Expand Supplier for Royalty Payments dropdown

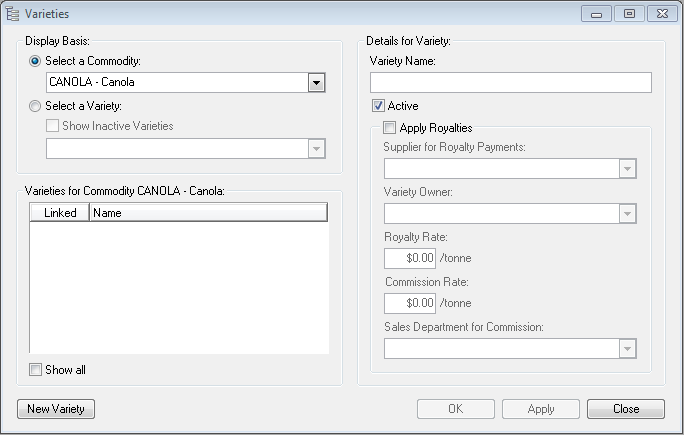pyautogui.click(x=627, y=168)
